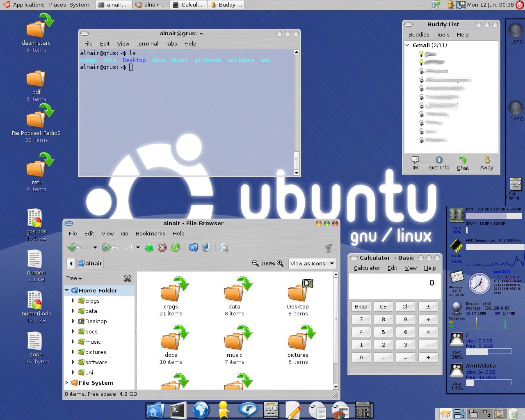The image size is (525, 420).
Task: Click the division button in the calculator
Action: point(428,319)
